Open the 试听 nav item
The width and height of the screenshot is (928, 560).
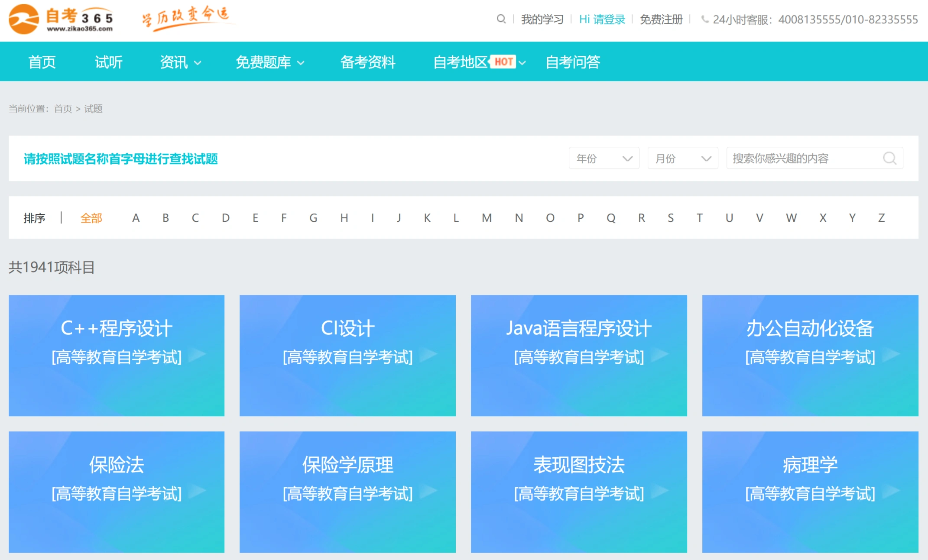click(x=109, y=62)
